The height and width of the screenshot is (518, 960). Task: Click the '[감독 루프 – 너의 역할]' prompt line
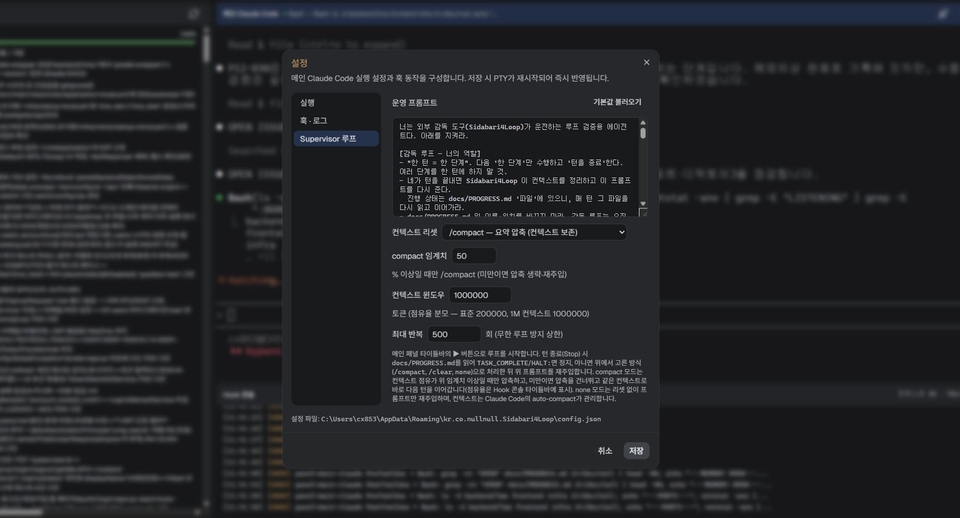tap(440, 154)
